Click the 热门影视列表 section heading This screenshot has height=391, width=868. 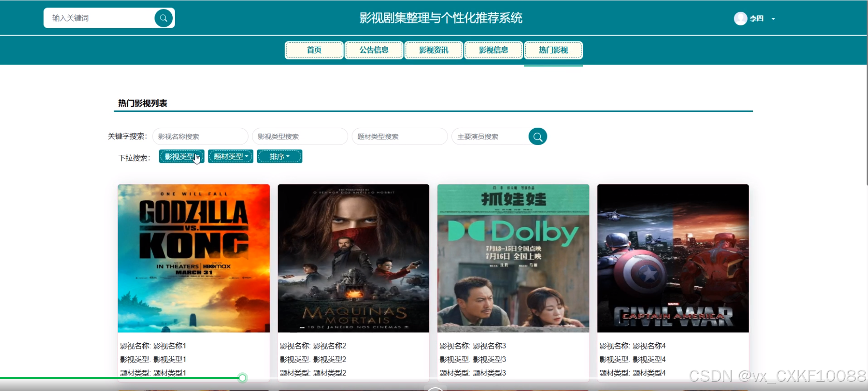coord(143,103)
